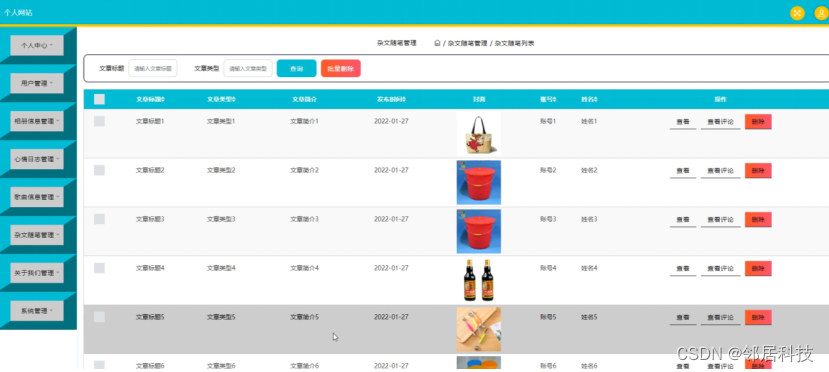Open the sauce bottles cover in 文章标题4 row
Viewport: 829px width, 372px height.
(x=478, y=280)
